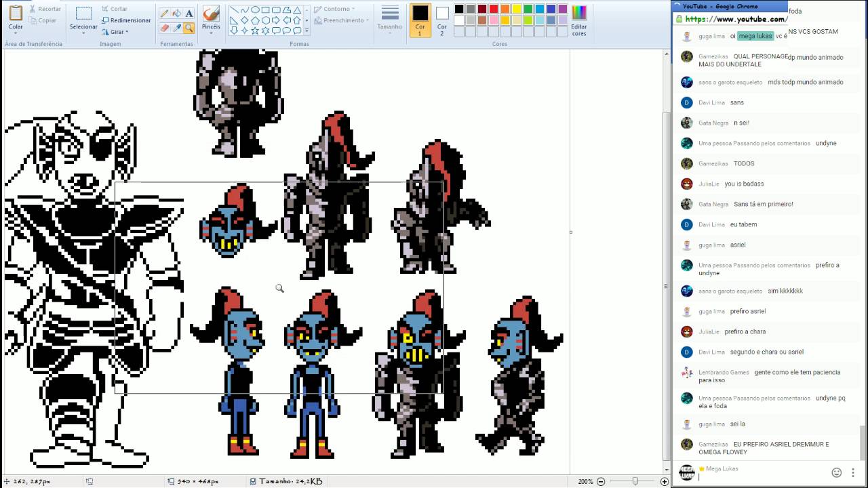Select Cor 2 background color box

(x=442, y=20)
